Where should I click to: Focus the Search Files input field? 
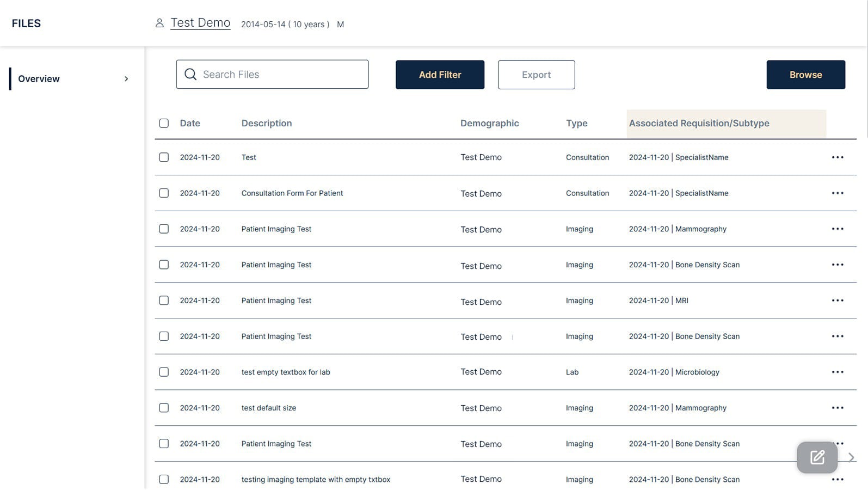coord(272,74)
